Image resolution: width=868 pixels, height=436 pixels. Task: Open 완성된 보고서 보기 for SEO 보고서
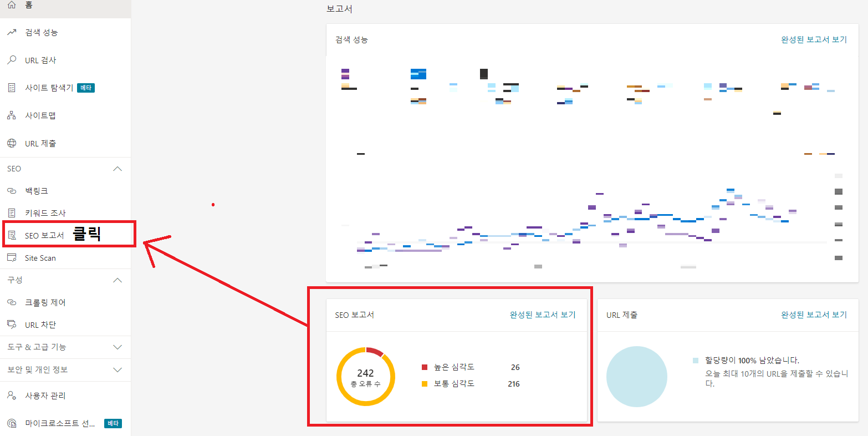pyautogui.click(x=543, y=315)
